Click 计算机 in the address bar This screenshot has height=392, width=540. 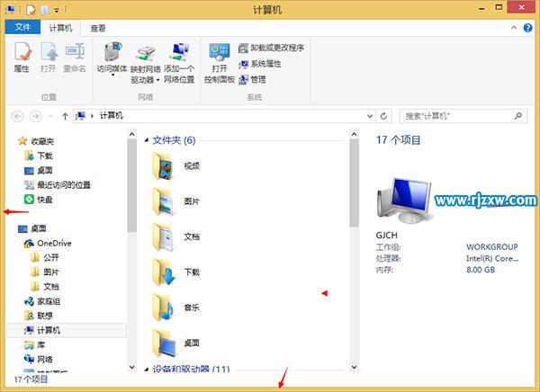click(x=112, y=116)
